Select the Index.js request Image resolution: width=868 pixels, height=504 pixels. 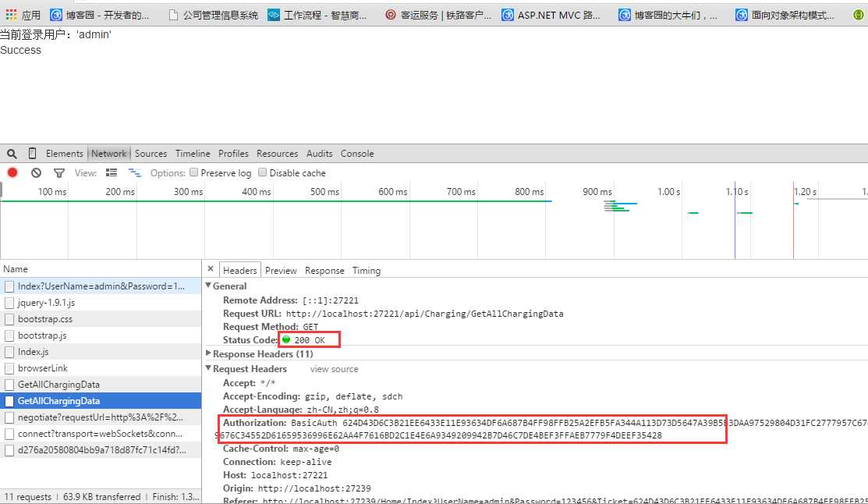pyautogui.click(x=101, y=352)
